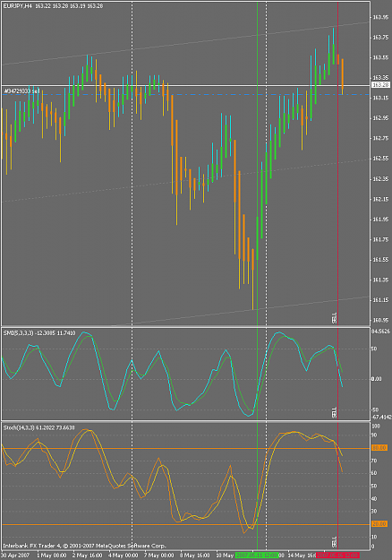Click the 160.95 price scale label
The width and height of the screenshot is (392, 560).
click(380, 320)
